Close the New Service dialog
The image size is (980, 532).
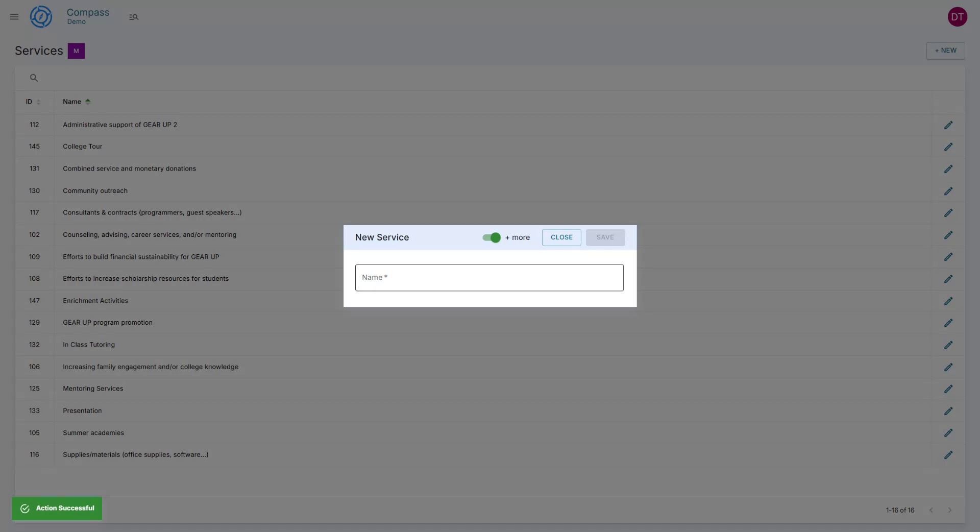coord(561,237)
